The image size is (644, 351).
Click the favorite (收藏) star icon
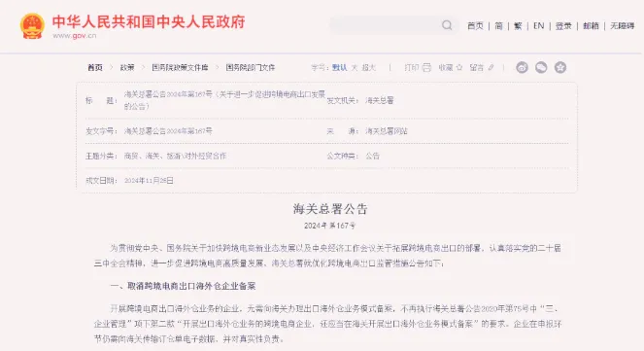click(459, 67)
